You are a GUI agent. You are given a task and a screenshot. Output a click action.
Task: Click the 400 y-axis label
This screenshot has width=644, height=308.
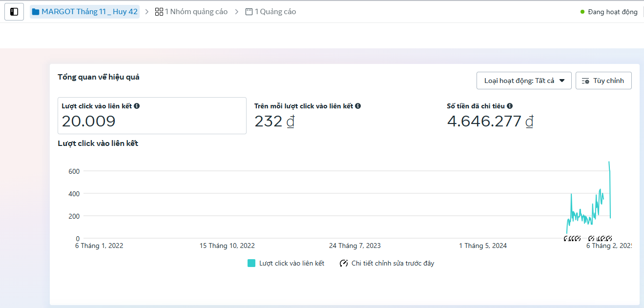[74, 194]
